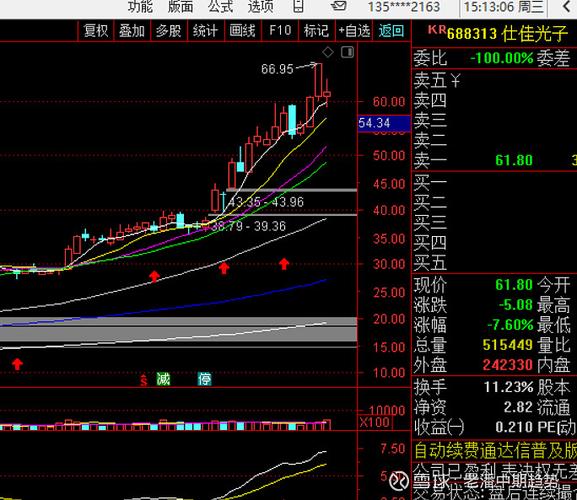Click the 买五 row label

430,263
